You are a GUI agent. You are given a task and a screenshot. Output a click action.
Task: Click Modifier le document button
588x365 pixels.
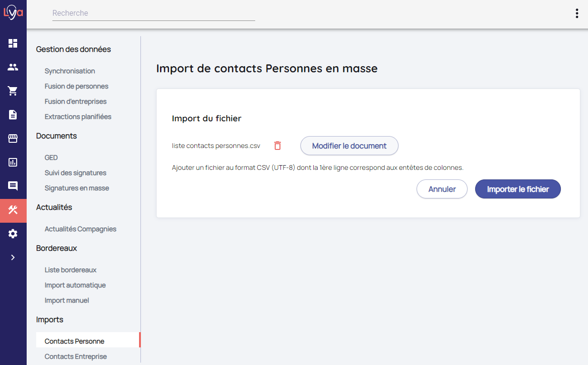tap(349, 146)
